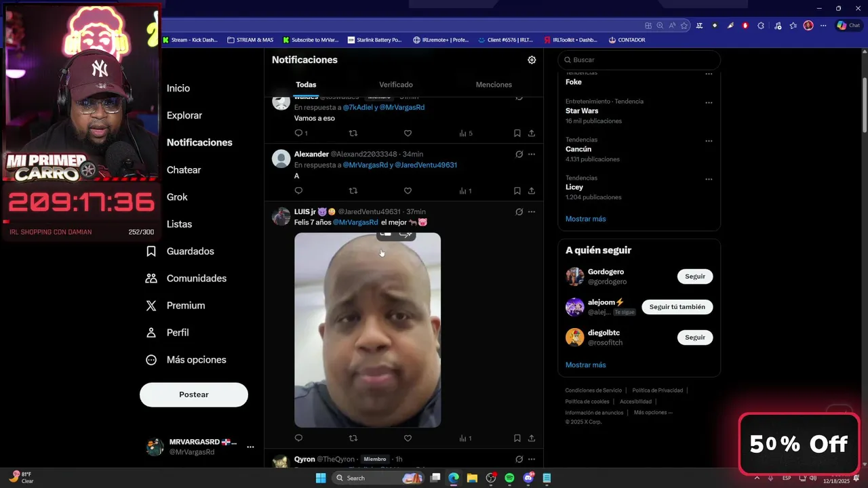Open the CONTADOR bookmark
The width and height of the screenshot is (868, 488).
(627, 40)
